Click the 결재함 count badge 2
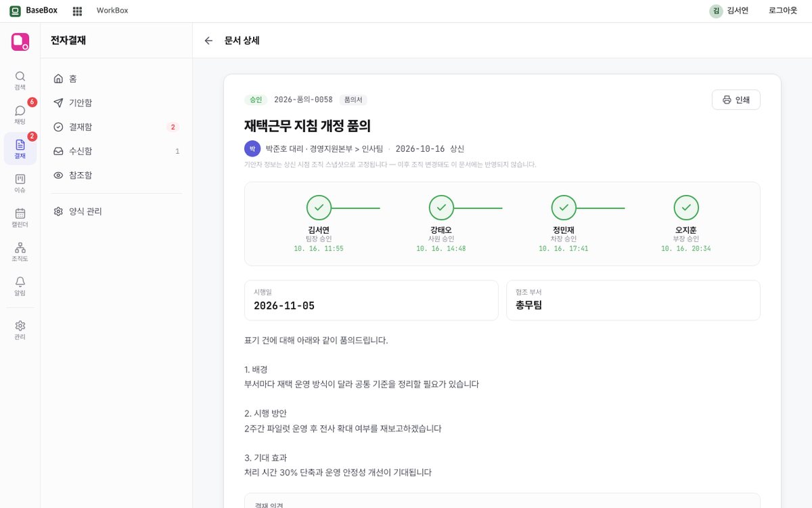812x508 pixels. tap(173, 127)
